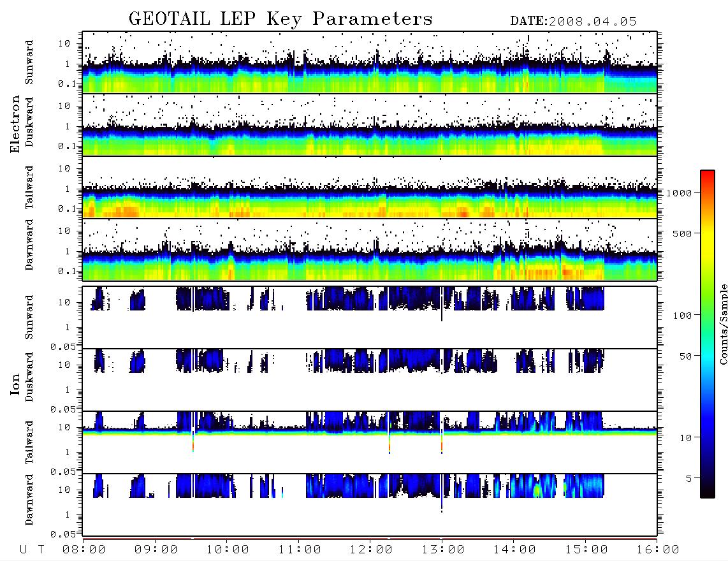The width and height of the screenshot is (728, 561).
Task: Click the 500 colorbar tick value
Action: [x=683, y=233]
